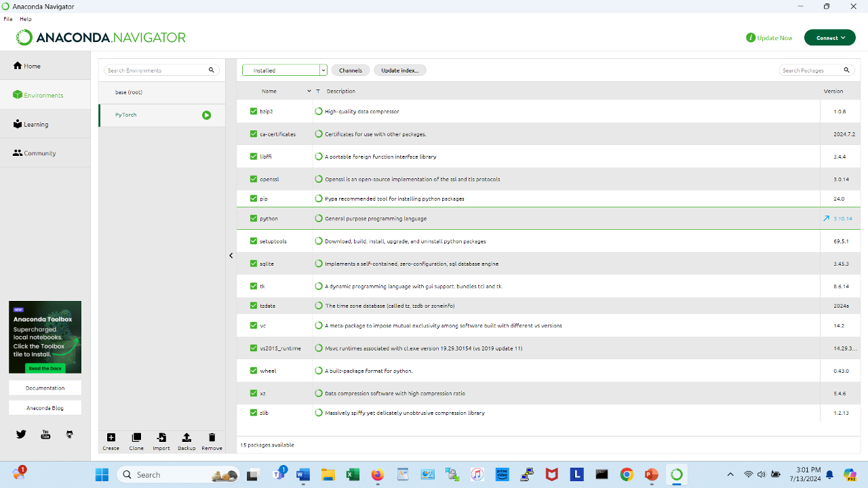Open the File menu
This screenshot has height=488, width=868.
coord(8,19)
